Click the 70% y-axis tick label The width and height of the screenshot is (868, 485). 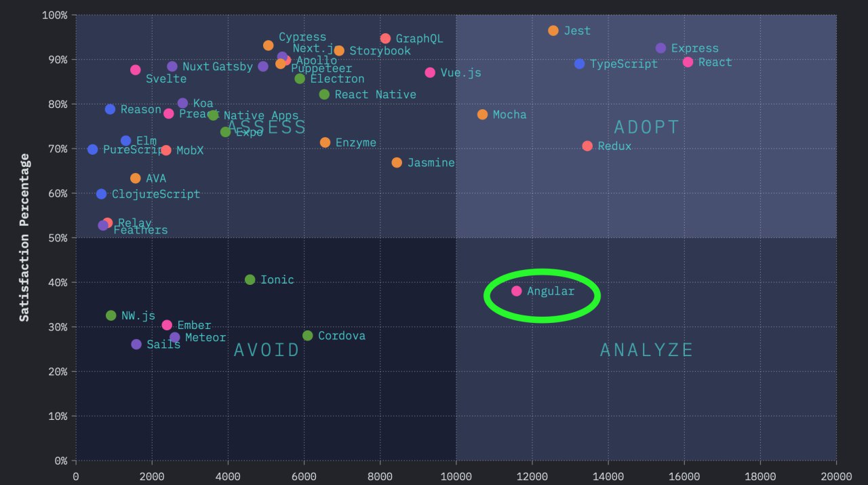point(57,149)
